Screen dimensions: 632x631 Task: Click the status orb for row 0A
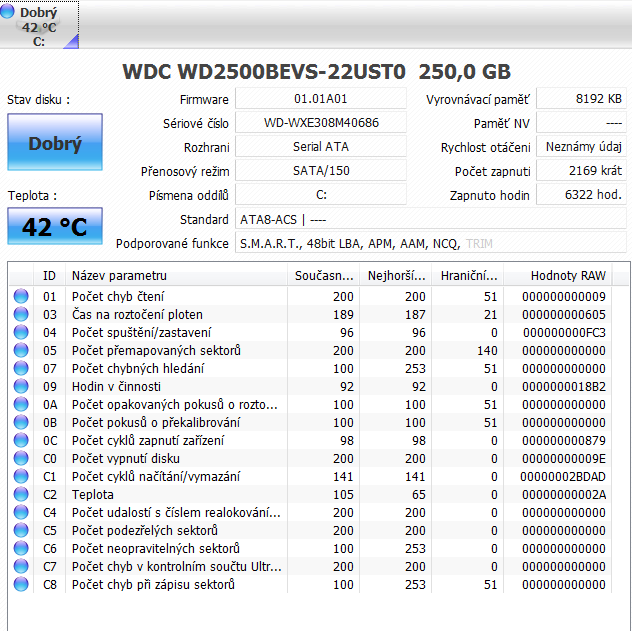click(x=21, y=404)
